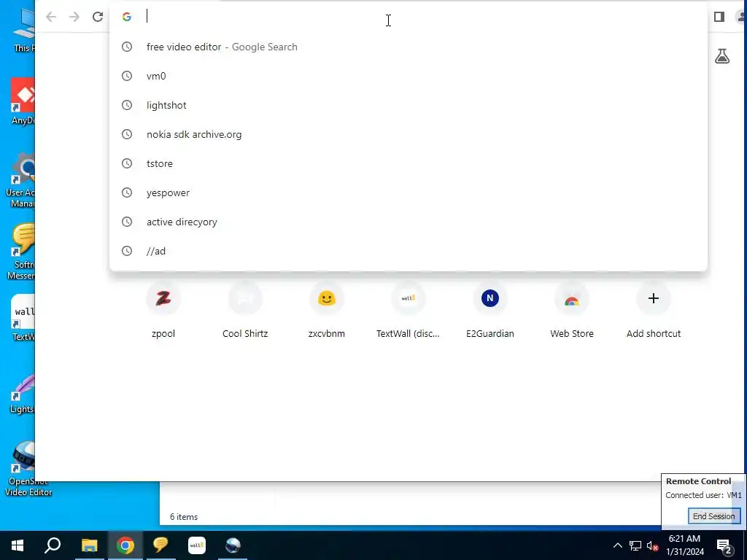Open OpenShot taskbar icon
Screen dimensions: 747x560
233,545
